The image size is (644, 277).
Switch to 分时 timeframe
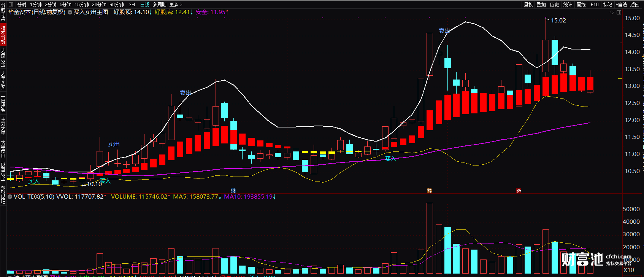pos(22,5)
